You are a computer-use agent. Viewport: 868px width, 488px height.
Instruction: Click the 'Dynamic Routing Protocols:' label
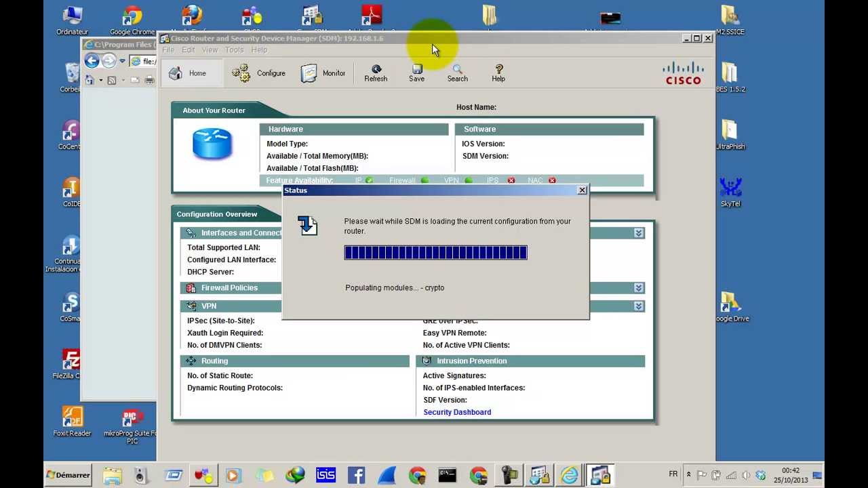235,388
